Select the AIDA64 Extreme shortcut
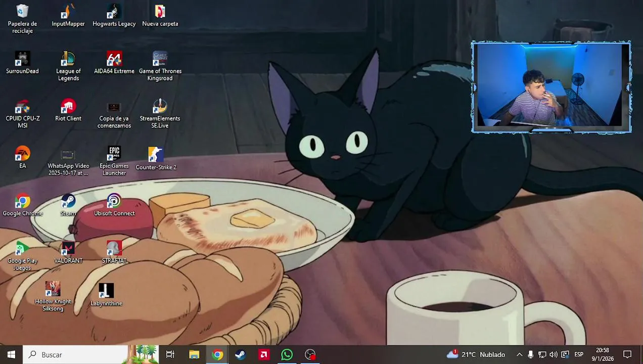Screen dimensions: 643x364 click(x=114, y=63)
